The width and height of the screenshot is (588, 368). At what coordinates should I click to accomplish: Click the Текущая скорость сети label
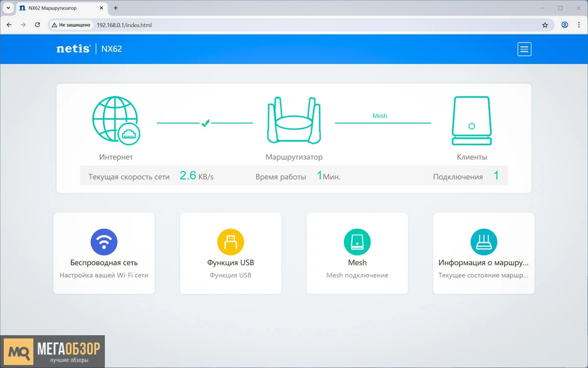click(x=129, y=177)
